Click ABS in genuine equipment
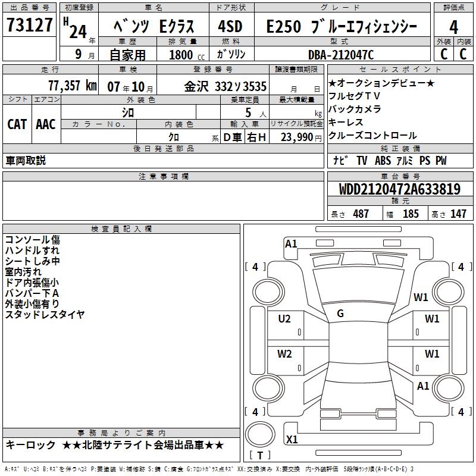 (383, 161)
